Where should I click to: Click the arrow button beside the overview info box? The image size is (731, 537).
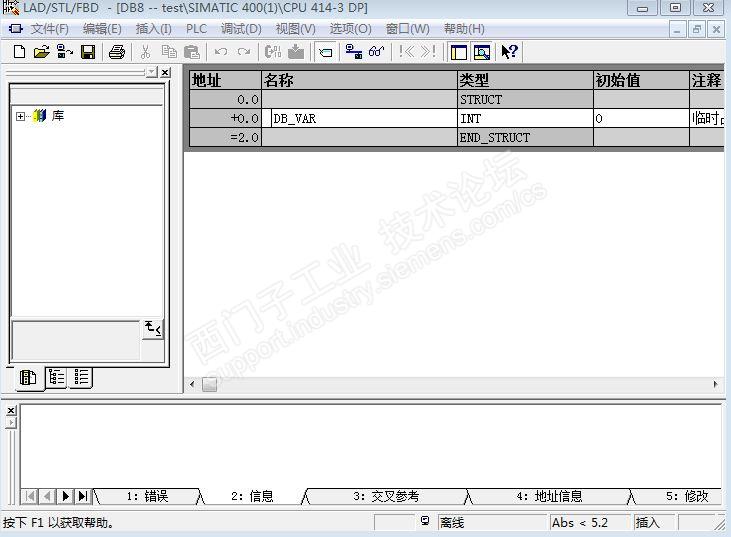[x=152, y=329]
